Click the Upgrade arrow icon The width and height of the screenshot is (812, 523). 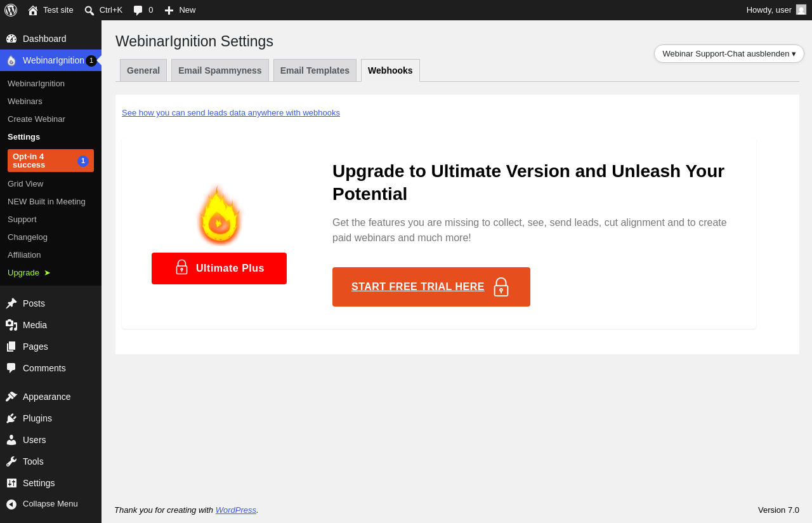[x=47, y=273]
